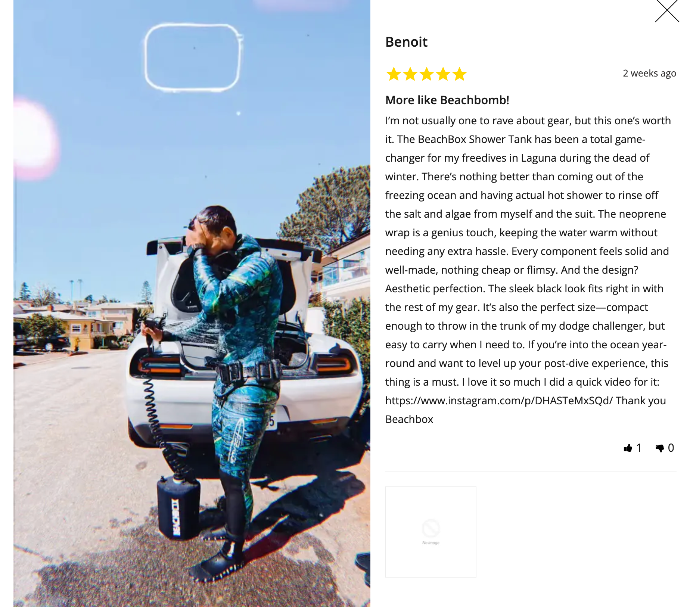Click the no-image placeholder circle icon
The image size is (690, 616).
431,528
